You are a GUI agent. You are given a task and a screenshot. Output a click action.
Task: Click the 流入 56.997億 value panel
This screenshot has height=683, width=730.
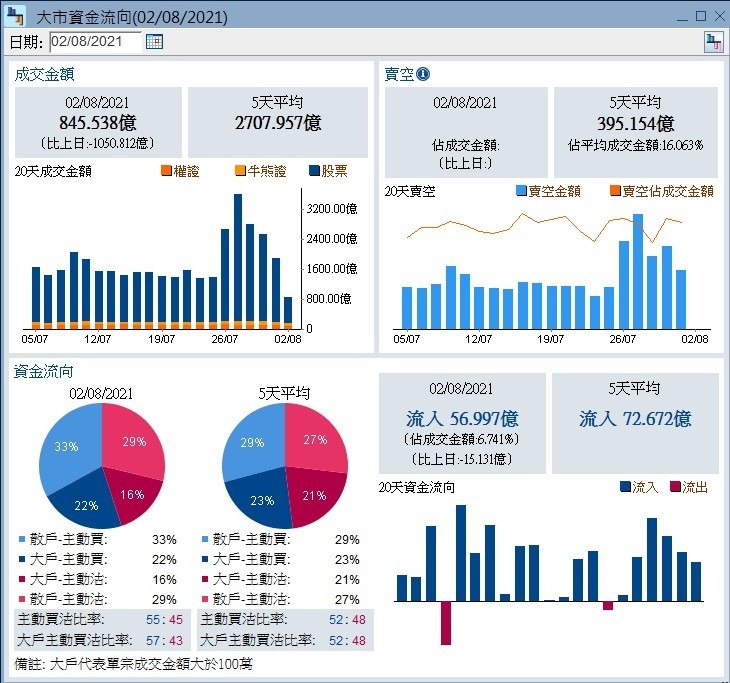(462, 423)
